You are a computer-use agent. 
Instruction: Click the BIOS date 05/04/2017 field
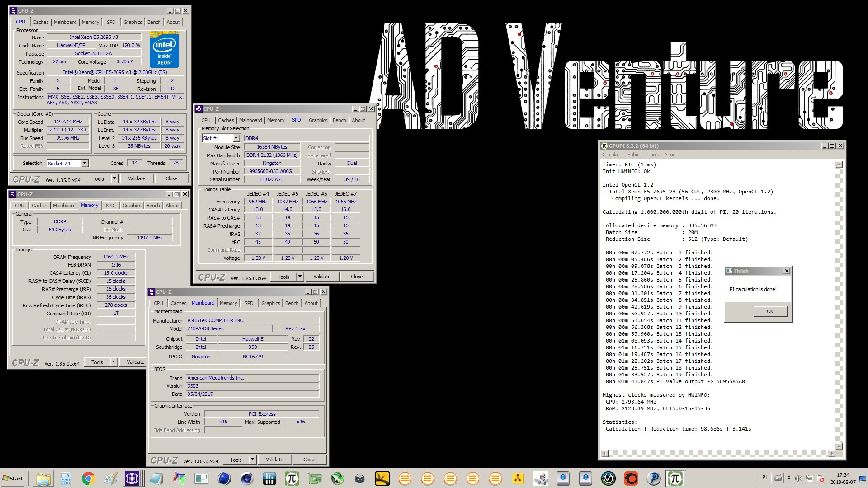(252, 394)
